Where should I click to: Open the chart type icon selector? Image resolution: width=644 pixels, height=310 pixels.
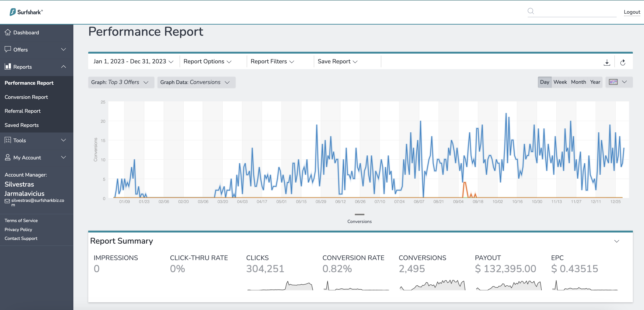pyautogui.click(x=619, y=82)
